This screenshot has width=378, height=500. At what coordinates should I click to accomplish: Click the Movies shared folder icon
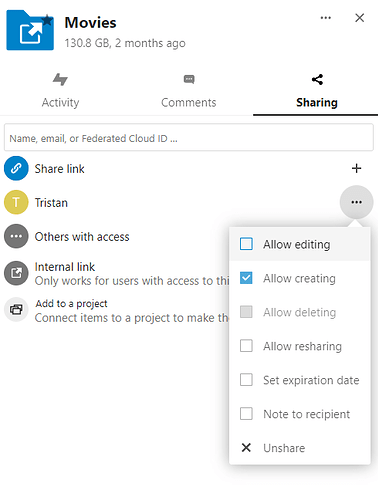pyautogui.click(x=30, y=30)
